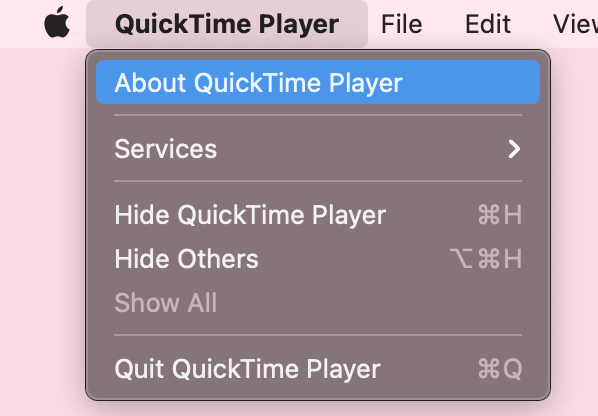The image size is (598, 416).
Task: Click the separator line above Quit item
Action: [318, 335]
